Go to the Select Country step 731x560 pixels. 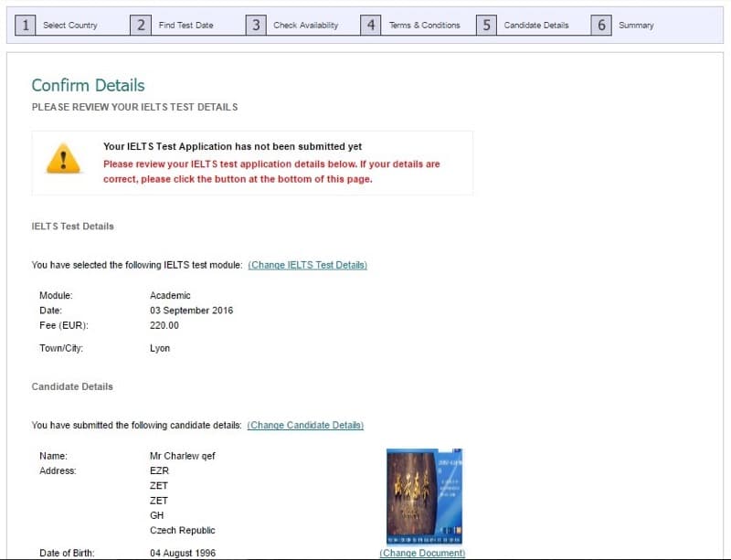70,26
